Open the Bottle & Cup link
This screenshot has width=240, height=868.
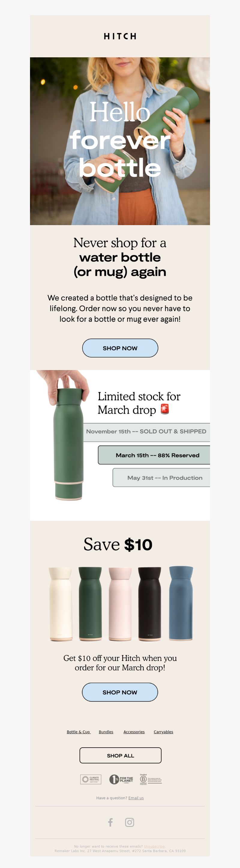(78, 732)
